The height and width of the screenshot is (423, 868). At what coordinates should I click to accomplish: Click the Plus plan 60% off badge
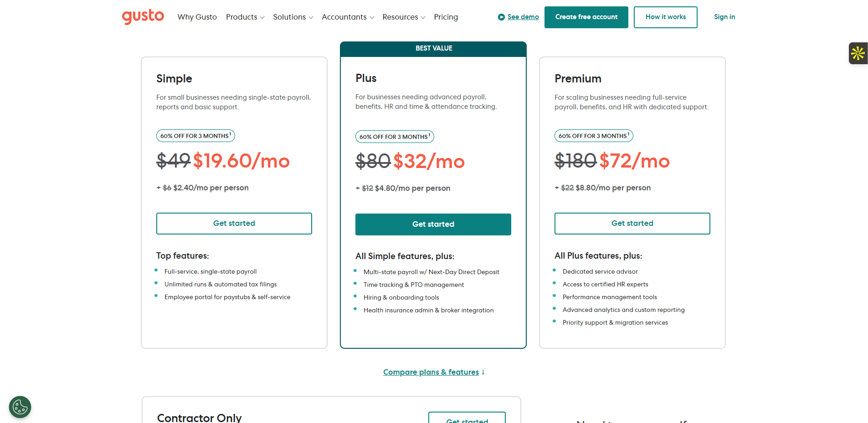click(394, 137)
